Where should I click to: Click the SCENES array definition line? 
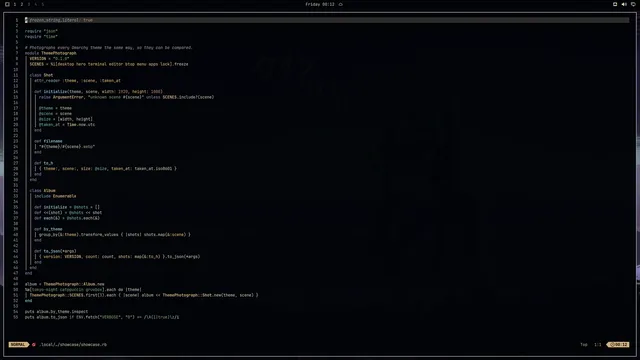[109, 64]
